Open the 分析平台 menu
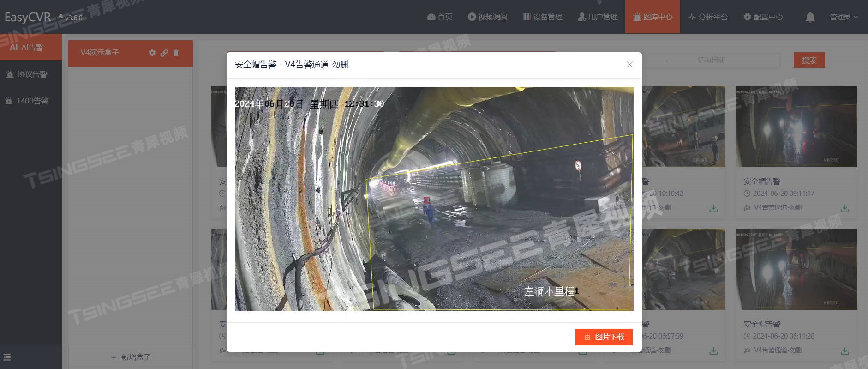The height and width of the screenshot is (369, 868). (708, 17)
